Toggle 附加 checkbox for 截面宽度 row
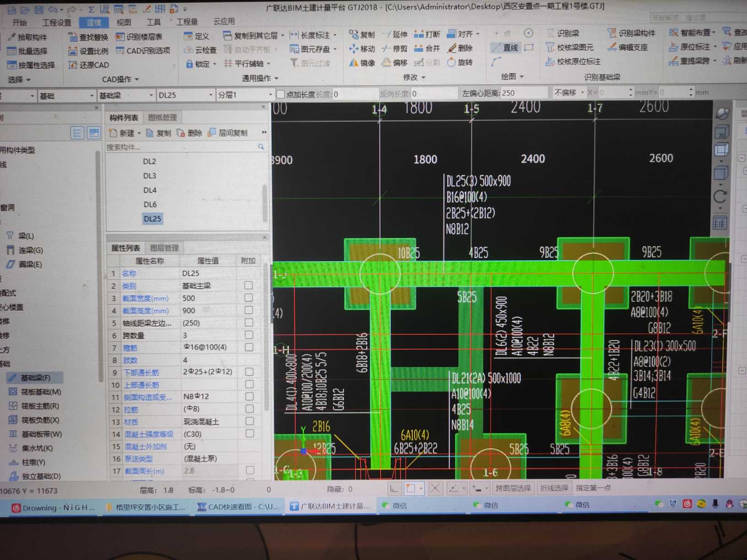This screenshot has width=747, height=560. pos(249,298)
